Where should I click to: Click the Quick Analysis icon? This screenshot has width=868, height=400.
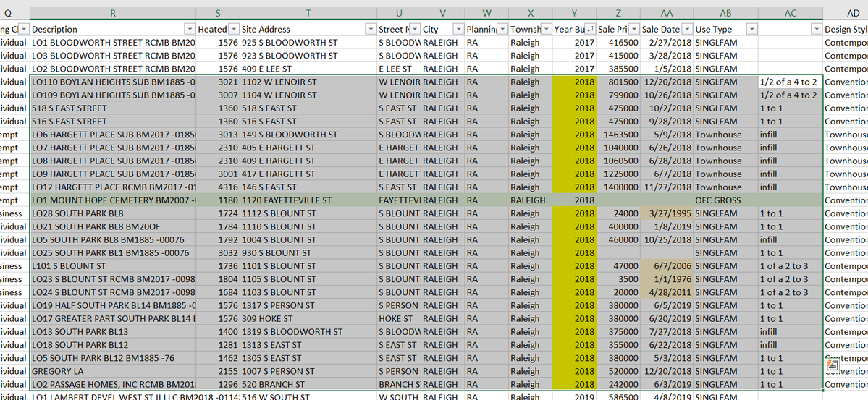(832, 367)
